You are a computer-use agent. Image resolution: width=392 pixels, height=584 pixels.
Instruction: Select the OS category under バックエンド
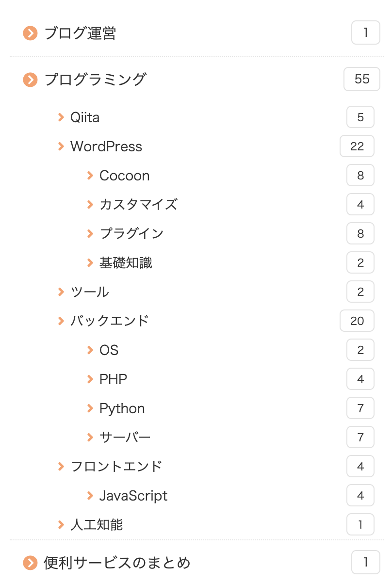tap(109, 350)
